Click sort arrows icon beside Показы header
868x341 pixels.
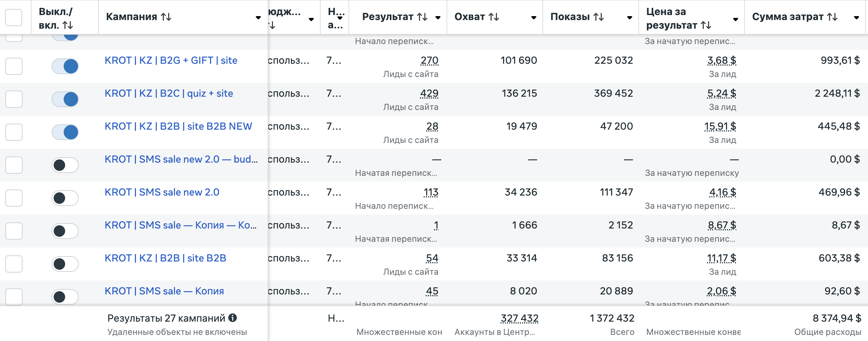(599, 17)
